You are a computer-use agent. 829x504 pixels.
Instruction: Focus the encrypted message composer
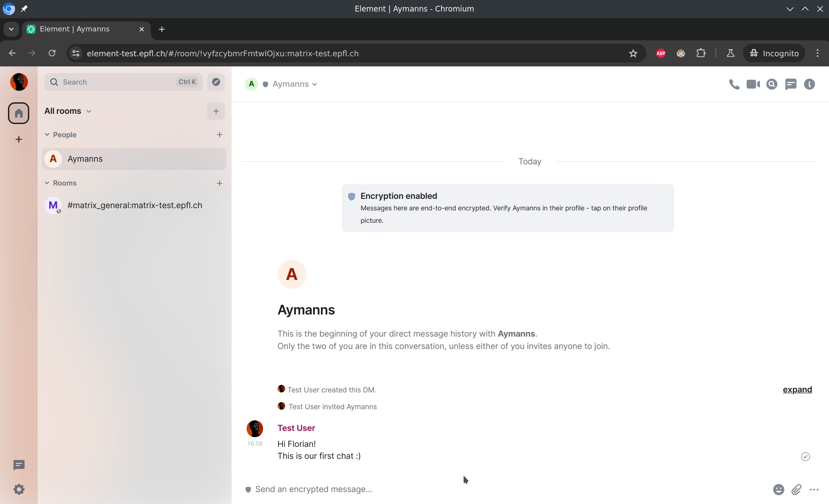(487, 489)
